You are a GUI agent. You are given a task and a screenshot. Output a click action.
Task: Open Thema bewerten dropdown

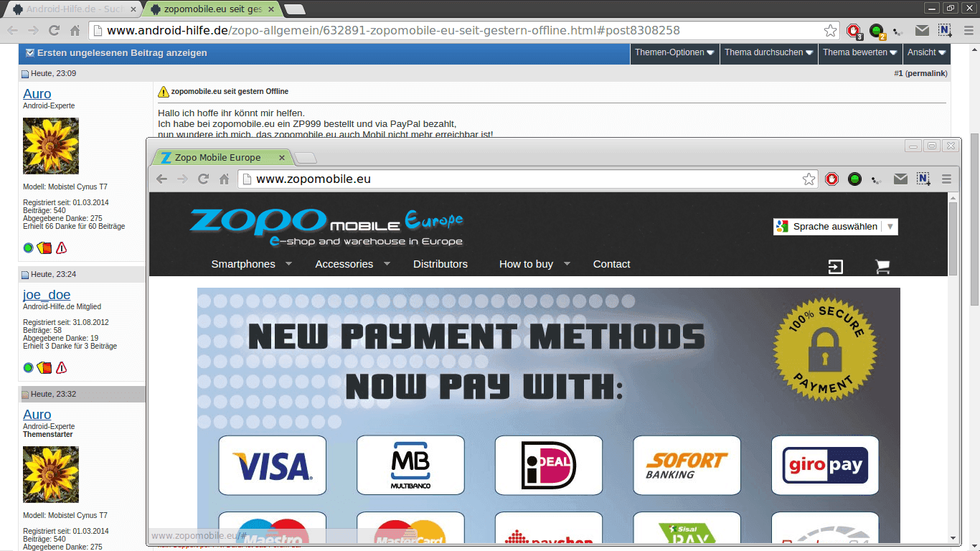coord(860,52)
